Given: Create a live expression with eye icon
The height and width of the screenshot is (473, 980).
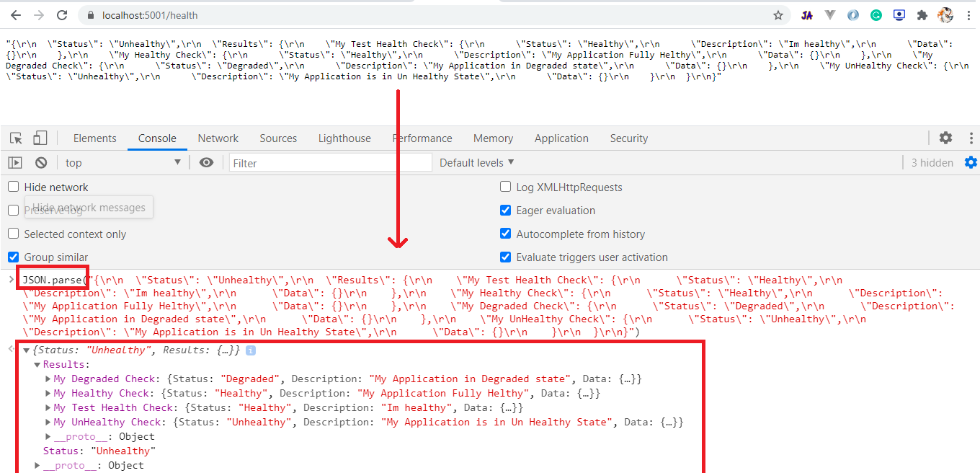Looking at the screenshot, I should (206, 162).
